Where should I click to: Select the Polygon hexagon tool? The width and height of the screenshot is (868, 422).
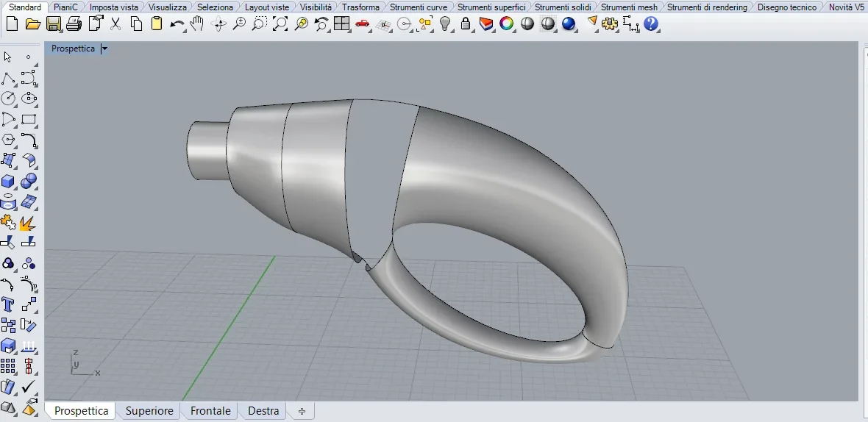tap(8, 140)
